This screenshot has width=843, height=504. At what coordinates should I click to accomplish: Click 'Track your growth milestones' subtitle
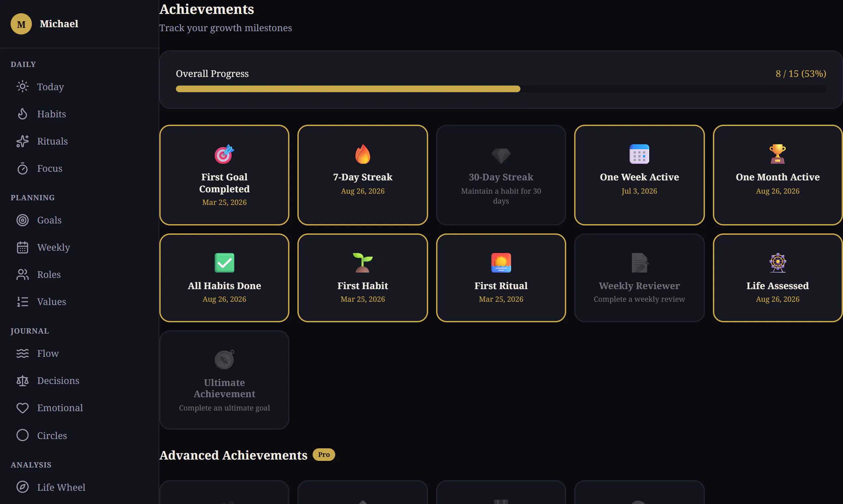(x=225, y=28)
